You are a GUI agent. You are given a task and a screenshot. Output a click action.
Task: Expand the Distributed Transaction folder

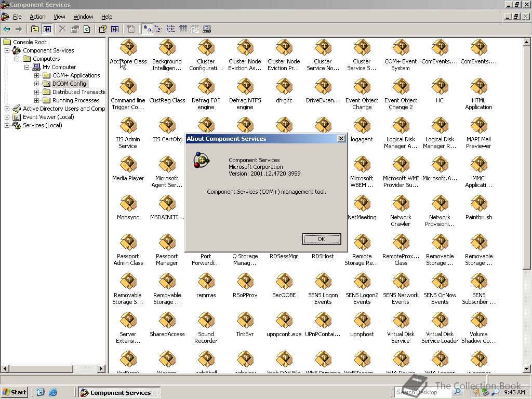[37, 92]
